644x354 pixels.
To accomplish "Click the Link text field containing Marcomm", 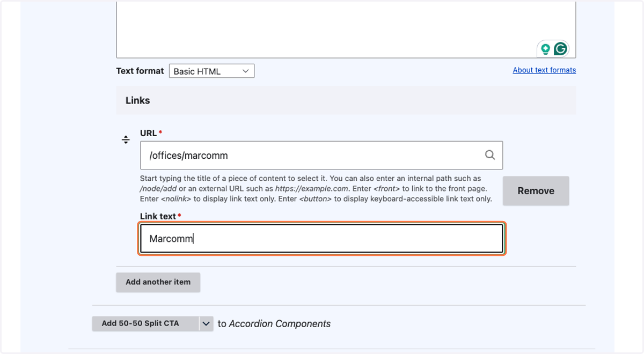I will (x=321, y=239).
